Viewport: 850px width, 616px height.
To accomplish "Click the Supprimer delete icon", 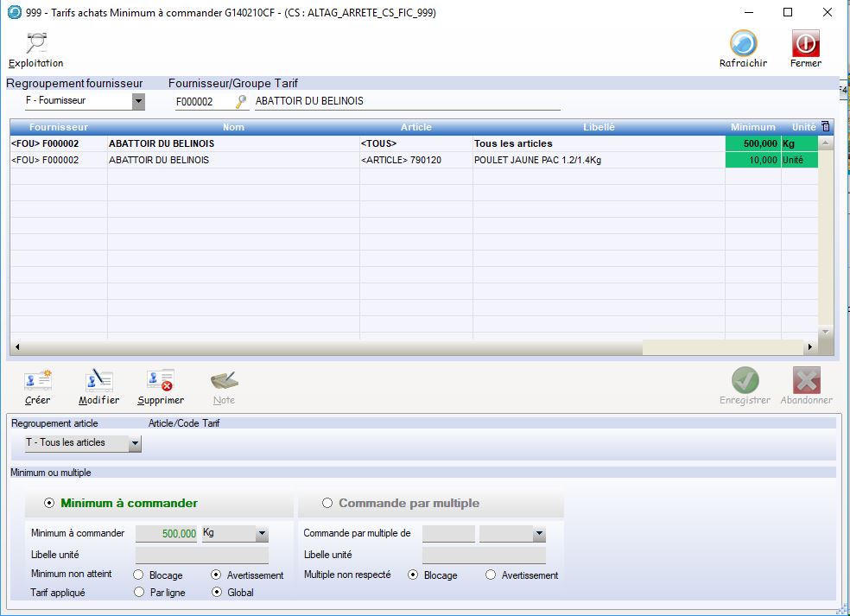I will pos(161,381).
